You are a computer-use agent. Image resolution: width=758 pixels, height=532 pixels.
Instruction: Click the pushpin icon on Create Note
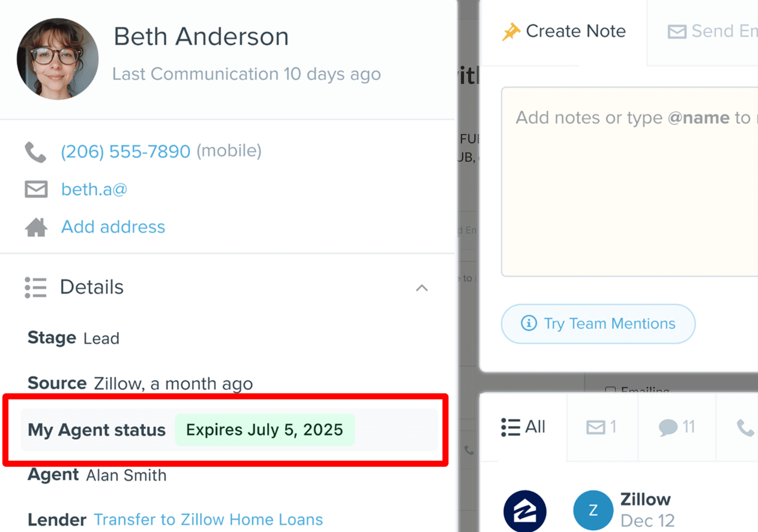coord(511,31)
